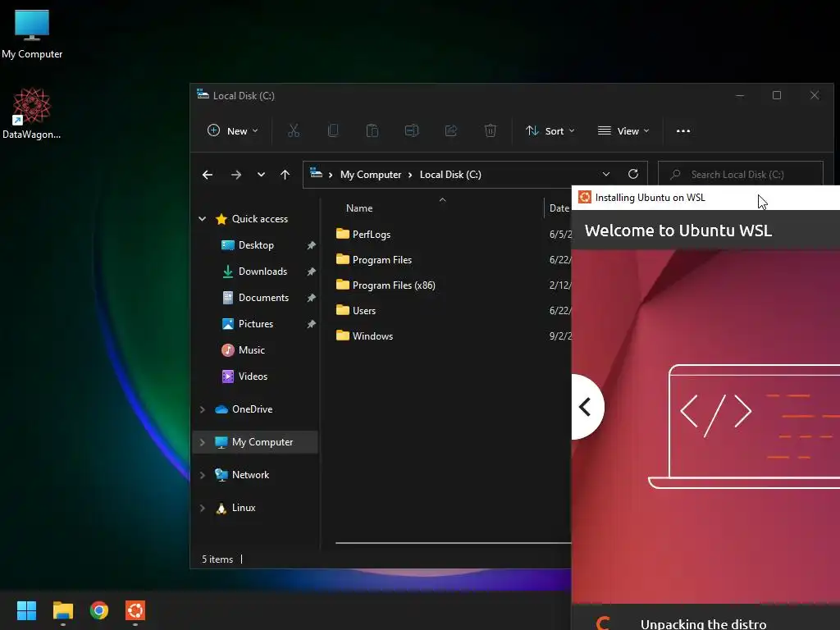This screenshot has height=630, width=840.
Task: Click the Installing Ubuntu on WSL title bar
Action: (x=705, y=197)
